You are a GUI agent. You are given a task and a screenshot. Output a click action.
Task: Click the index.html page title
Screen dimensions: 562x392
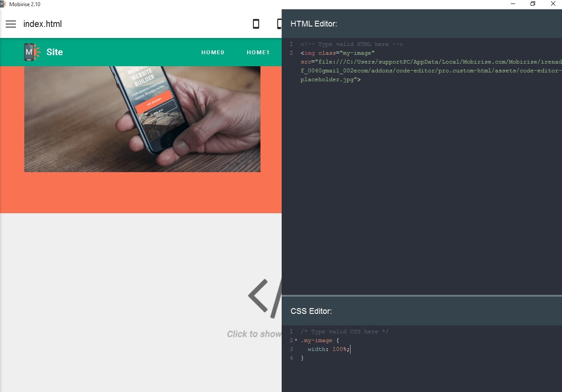coord(42,24)
